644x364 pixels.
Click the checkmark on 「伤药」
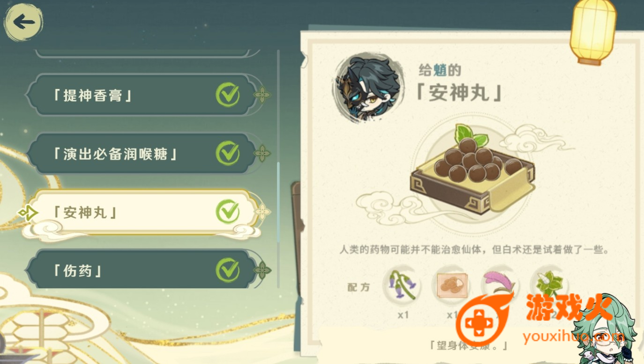point(228,270)
